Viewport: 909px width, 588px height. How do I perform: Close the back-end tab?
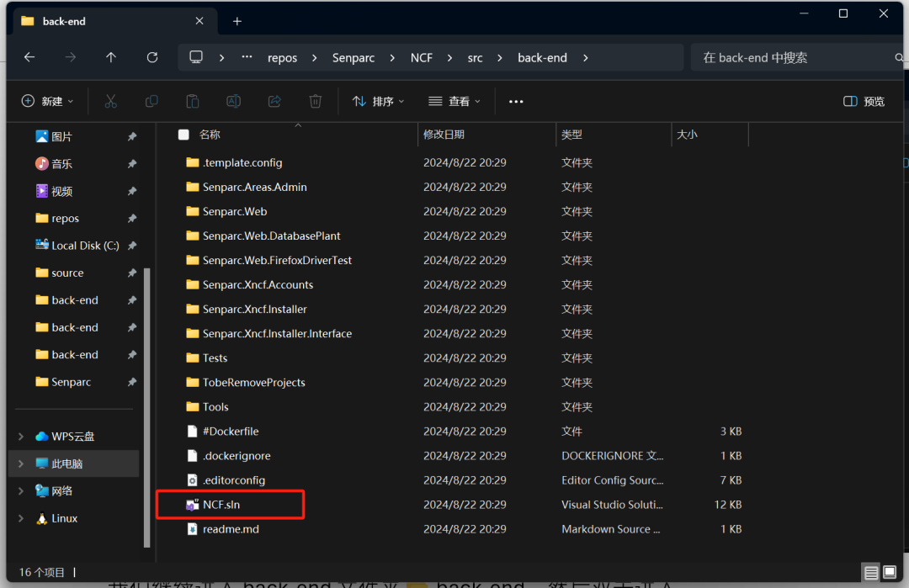199,21
